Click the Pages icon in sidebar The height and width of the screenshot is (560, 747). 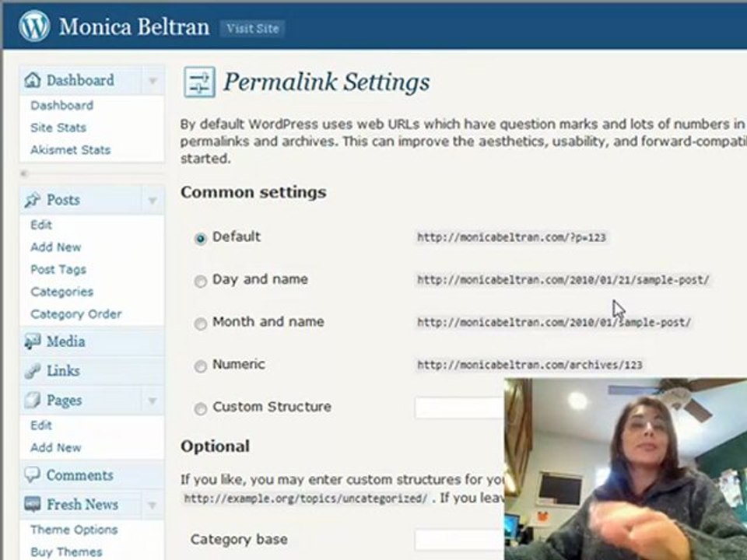coord(32,400)
